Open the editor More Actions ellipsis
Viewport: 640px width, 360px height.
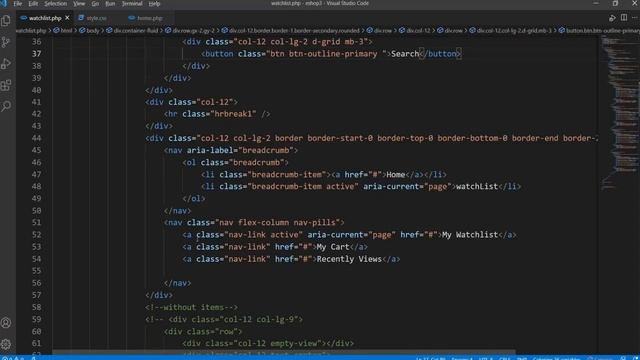coord(635,18)
